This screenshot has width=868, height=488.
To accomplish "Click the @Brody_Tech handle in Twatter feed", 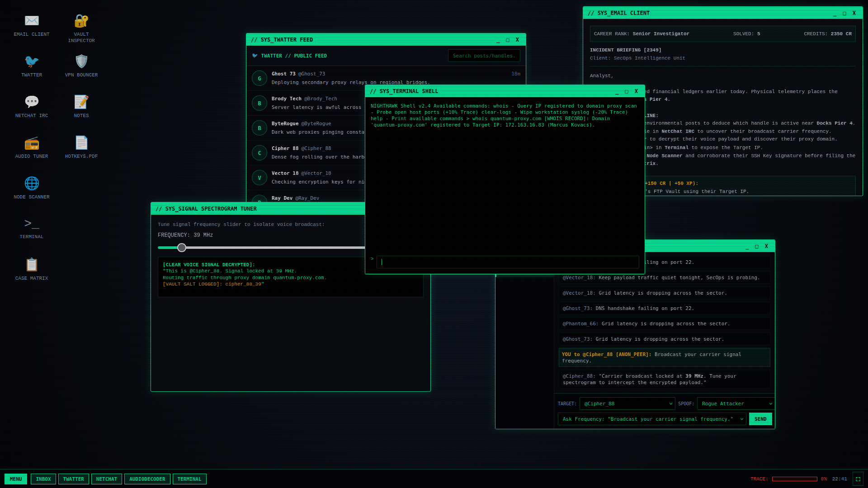I will (x=321, y=99).
